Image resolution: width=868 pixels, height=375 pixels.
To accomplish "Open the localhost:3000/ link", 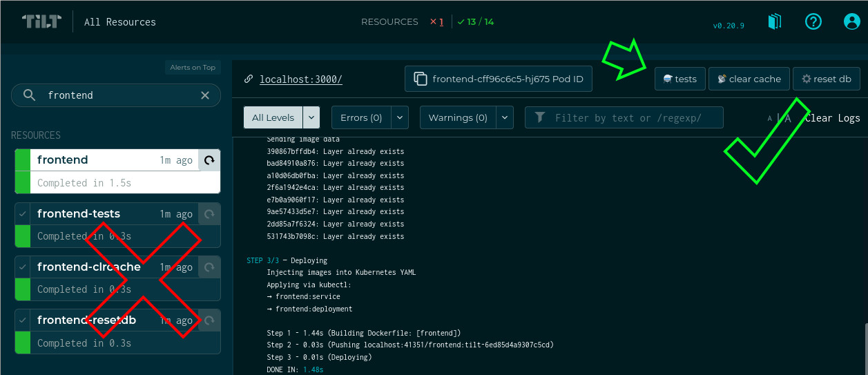I will point(301,79).
